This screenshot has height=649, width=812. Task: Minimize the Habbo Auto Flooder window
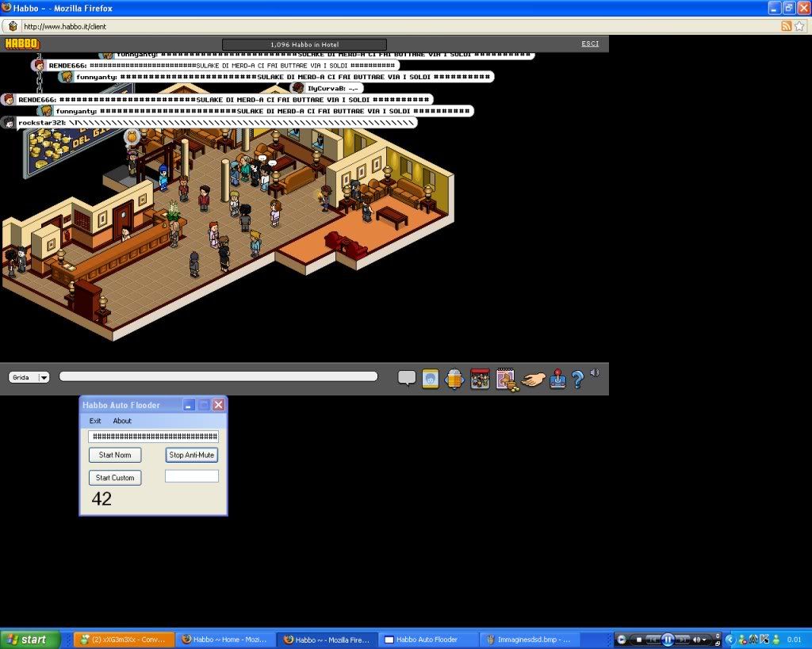click(x=189, y=405)
